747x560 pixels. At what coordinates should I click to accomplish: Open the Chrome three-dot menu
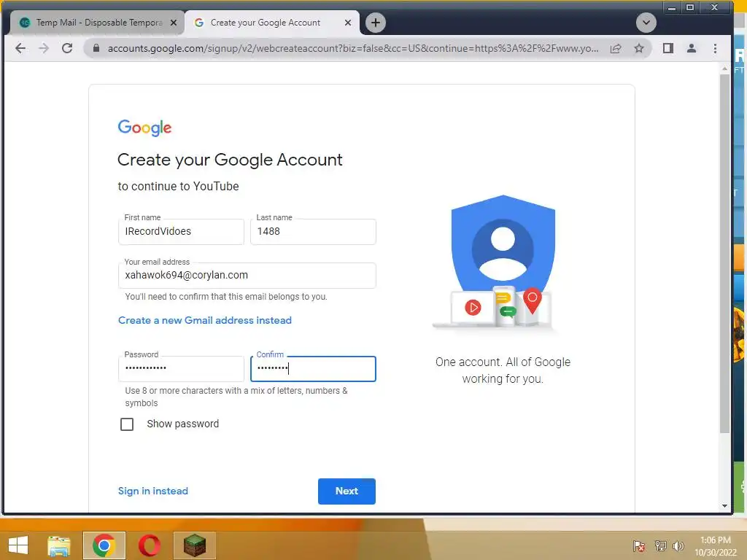[x=715, y=48]
